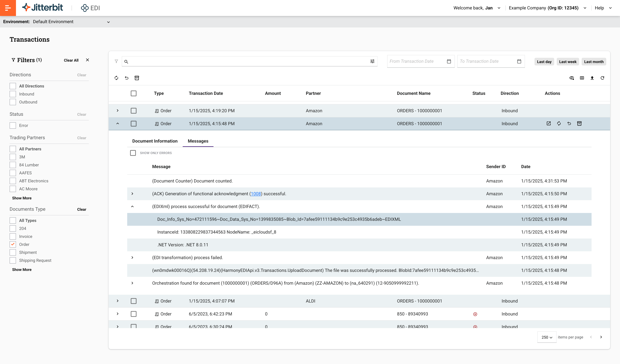Screen dimensions: 620x364
Task: Uncheck the Order document type filter
Action: coord(13,244)
